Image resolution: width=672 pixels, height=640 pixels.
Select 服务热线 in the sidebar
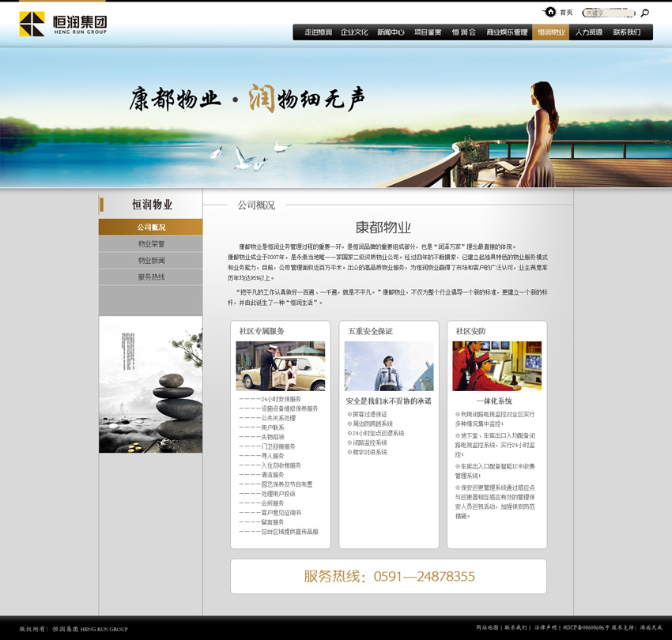(151, 277)
